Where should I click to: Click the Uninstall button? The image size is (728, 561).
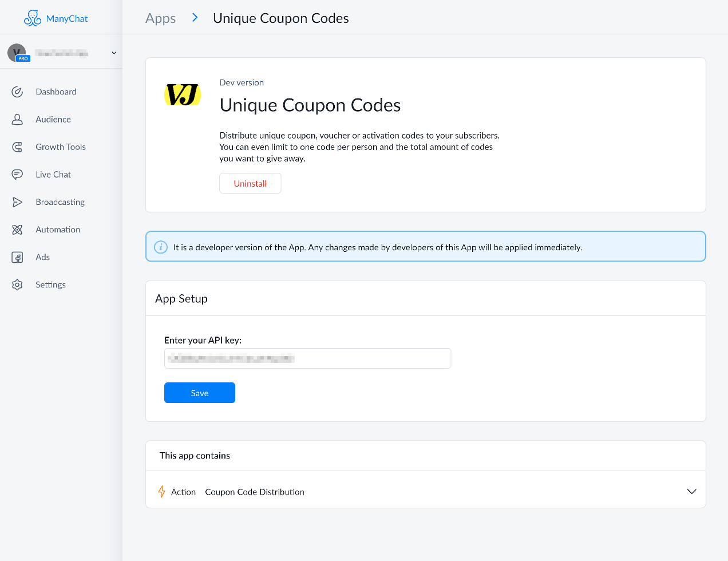250,183
